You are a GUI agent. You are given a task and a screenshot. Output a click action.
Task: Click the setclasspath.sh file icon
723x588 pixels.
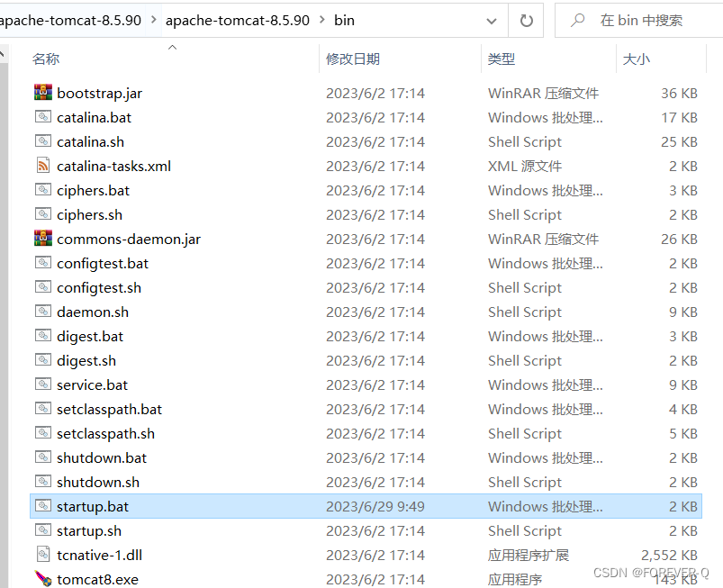pyautogui.click(x=43, y=432)
